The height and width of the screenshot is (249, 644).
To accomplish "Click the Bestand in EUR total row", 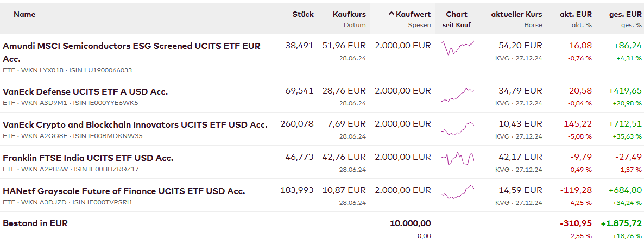I will click(x=35, y=223).
